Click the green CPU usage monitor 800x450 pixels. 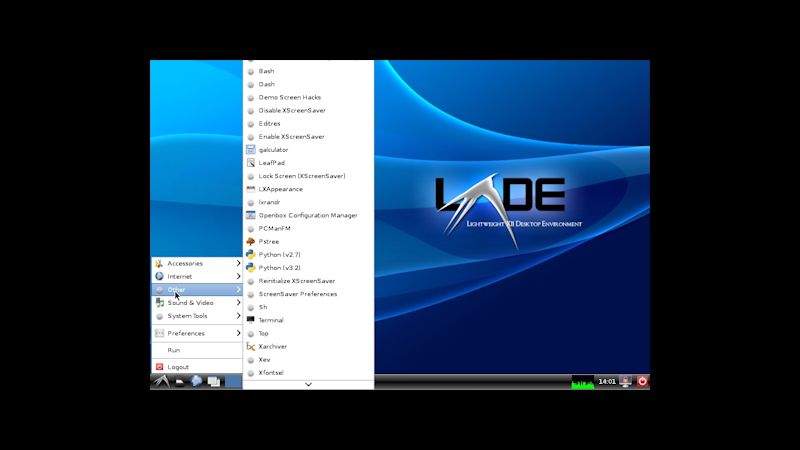[583, 382]
